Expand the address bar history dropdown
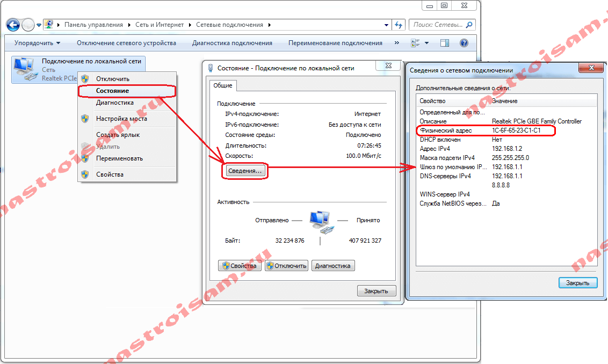The image size is (608, 364). (x=387, y=25)
